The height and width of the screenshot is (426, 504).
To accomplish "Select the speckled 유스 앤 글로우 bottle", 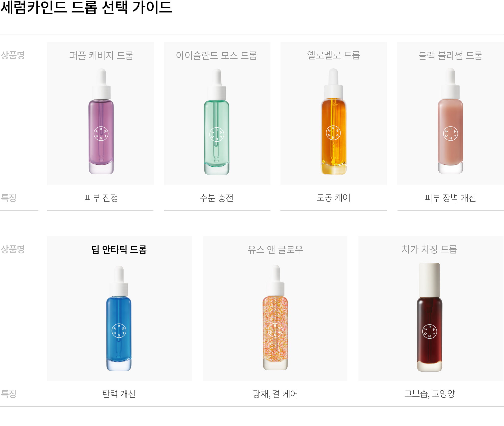I will [275, 318].
